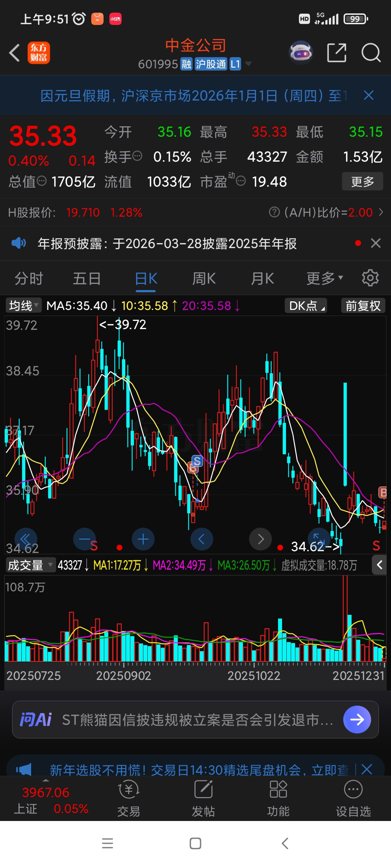Viewport: 391px width, 868px height.
Task: Open 更多 chart periods dropdown
Action: coord(324,278)
